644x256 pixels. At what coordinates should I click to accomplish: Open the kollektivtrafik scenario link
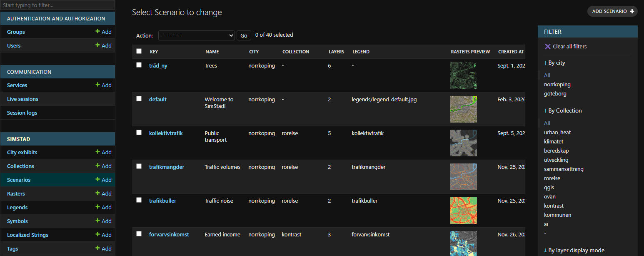click(166, 133)
